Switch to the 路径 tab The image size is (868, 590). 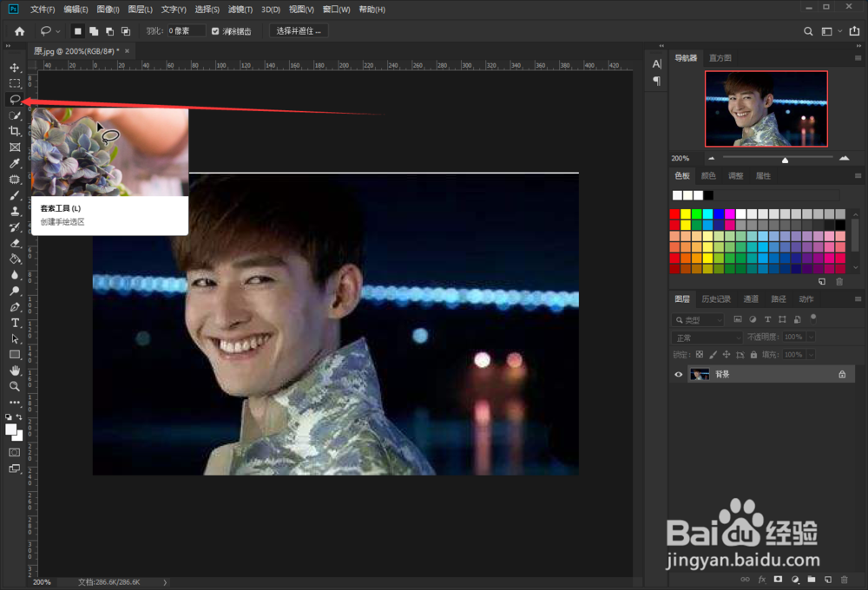[x=779, y=299]
